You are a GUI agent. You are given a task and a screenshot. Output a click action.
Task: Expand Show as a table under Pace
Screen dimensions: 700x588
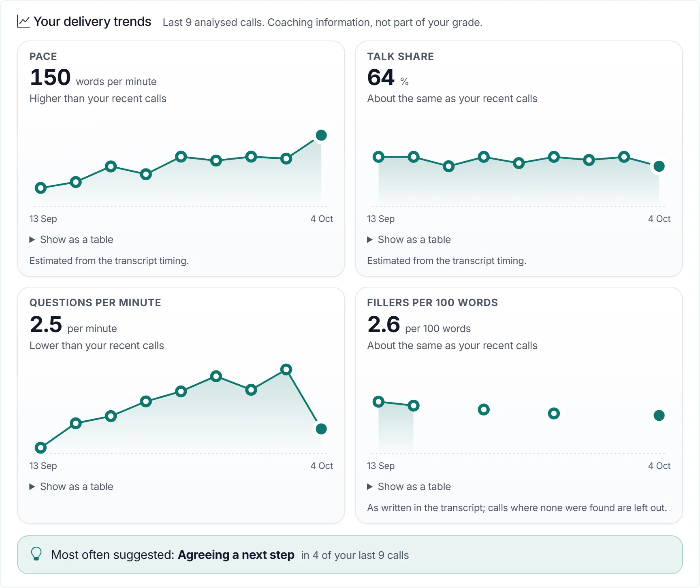point(71,240)
